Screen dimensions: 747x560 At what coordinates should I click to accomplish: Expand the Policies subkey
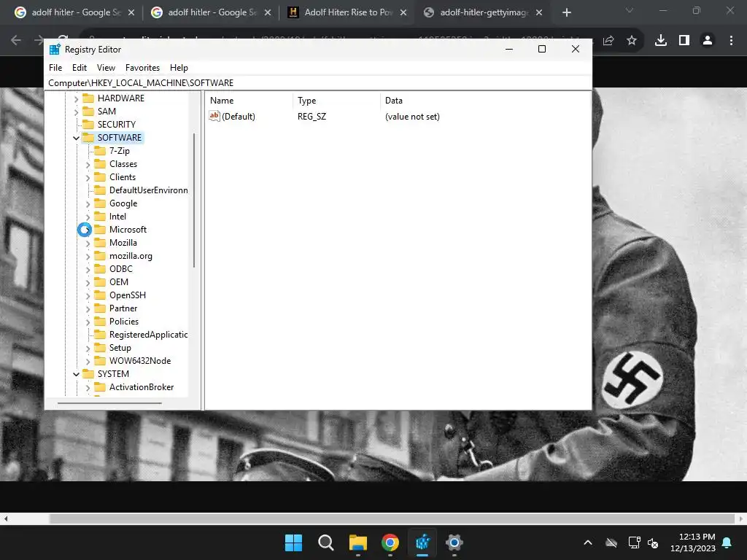click(x=88, y=322)
